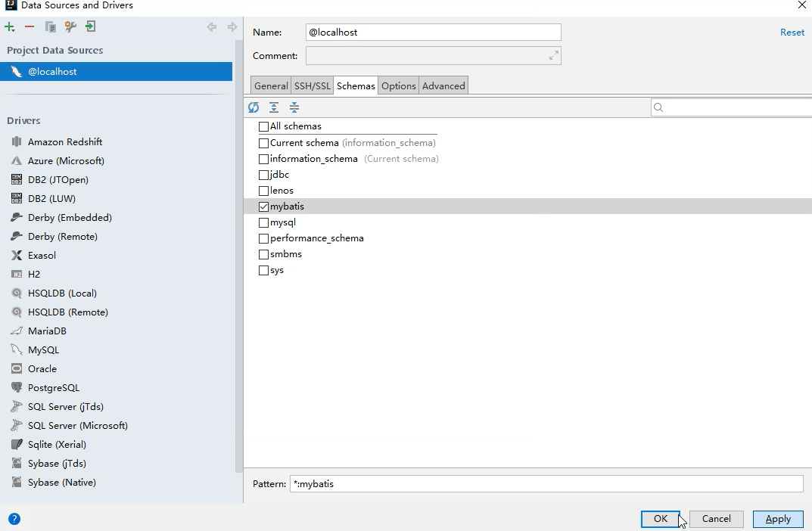Go forward with right arrow icon
Viewport: 812px width, 531px height.
click(232, 27)
